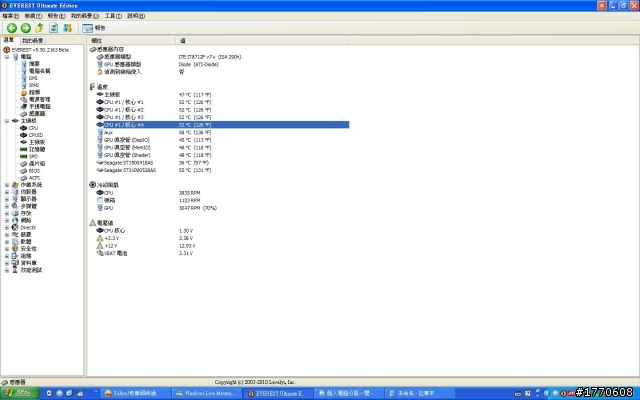Expand the DirectX tree node
Image resolution: width=640 pixels, height=400 pixels.
pyautogui.click(x=7, y=227)
